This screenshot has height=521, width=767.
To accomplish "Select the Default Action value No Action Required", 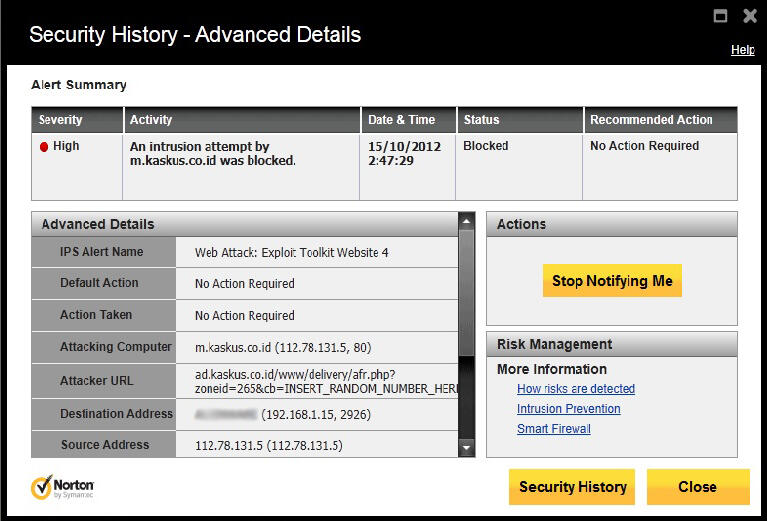I will point(245,284).
